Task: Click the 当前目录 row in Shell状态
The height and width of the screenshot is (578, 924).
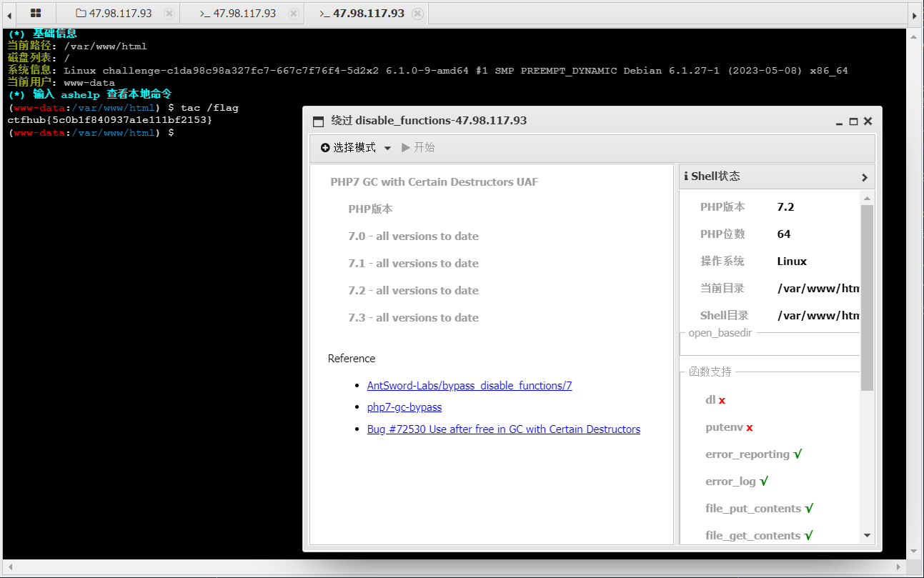Action: pos(780,289)
